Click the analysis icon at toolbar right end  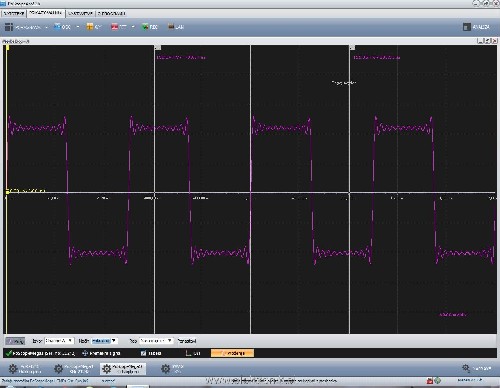pos(467,27)
